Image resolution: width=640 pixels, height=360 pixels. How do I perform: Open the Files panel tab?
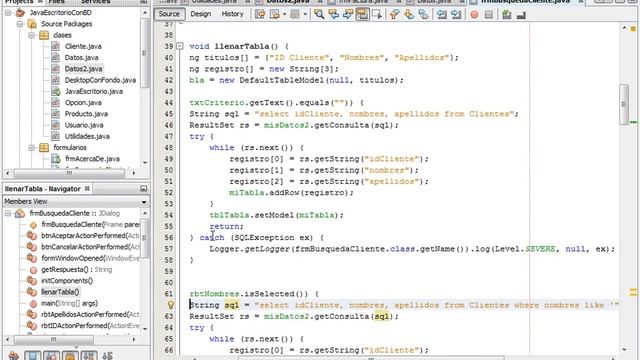pyautogui.click(x=56, y=2)
